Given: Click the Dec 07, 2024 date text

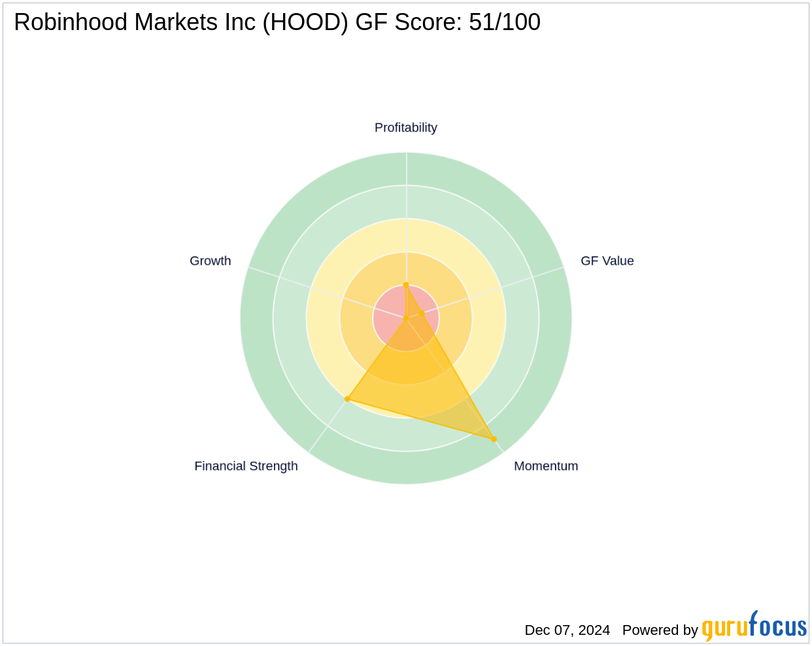Looking at the screenshot, I should [x=567, y=630].
